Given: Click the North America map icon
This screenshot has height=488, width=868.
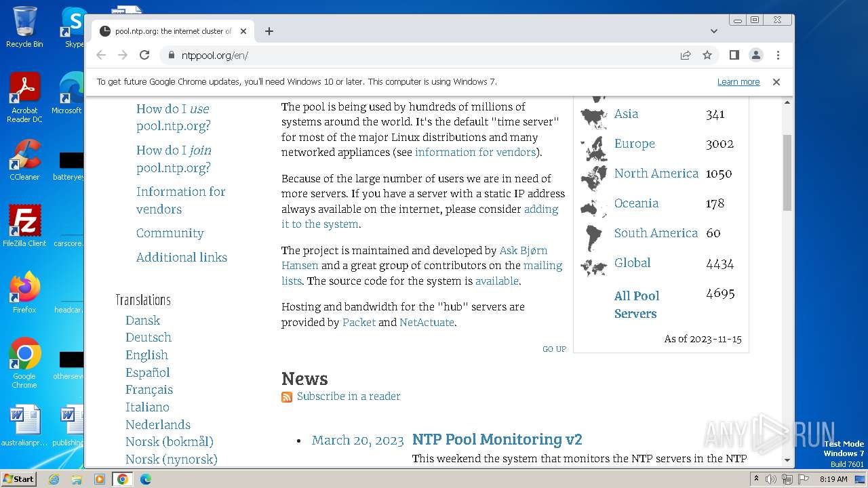Looking at the screenshot, I should (594, 178).
